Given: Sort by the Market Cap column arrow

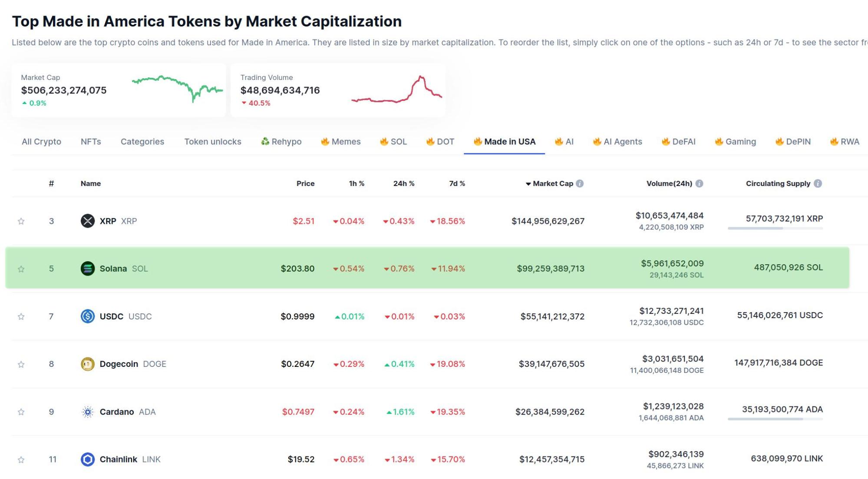Looking at the screenshot, I should click(528, 184).
